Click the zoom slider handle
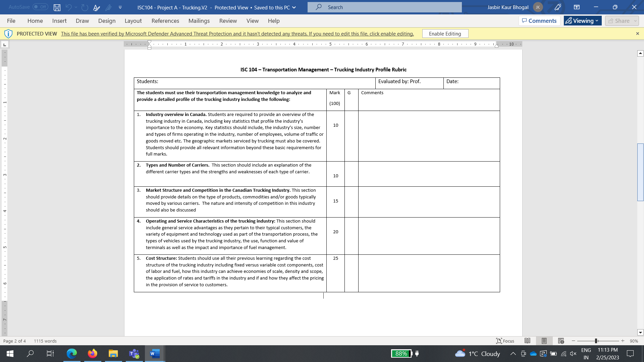 [x=596, y=341]
